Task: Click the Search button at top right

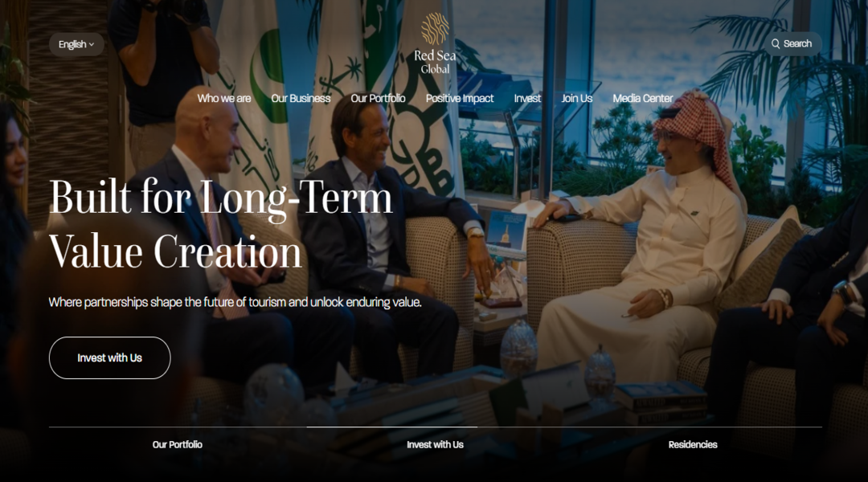Action: tap(792, 43)
